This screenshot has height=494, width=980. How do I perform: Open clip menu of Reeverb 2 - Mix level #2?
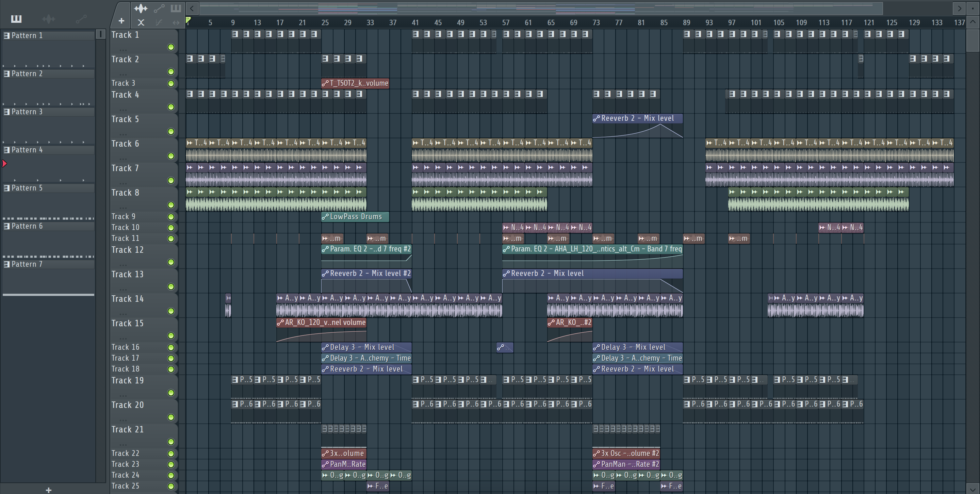pos(325,274)
